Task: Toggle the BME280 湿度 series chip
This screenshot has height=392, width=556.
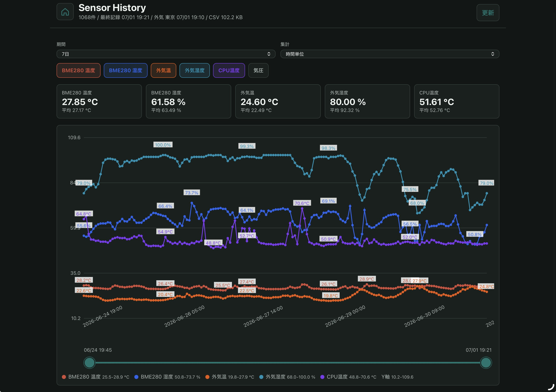Action: [125, 70]
